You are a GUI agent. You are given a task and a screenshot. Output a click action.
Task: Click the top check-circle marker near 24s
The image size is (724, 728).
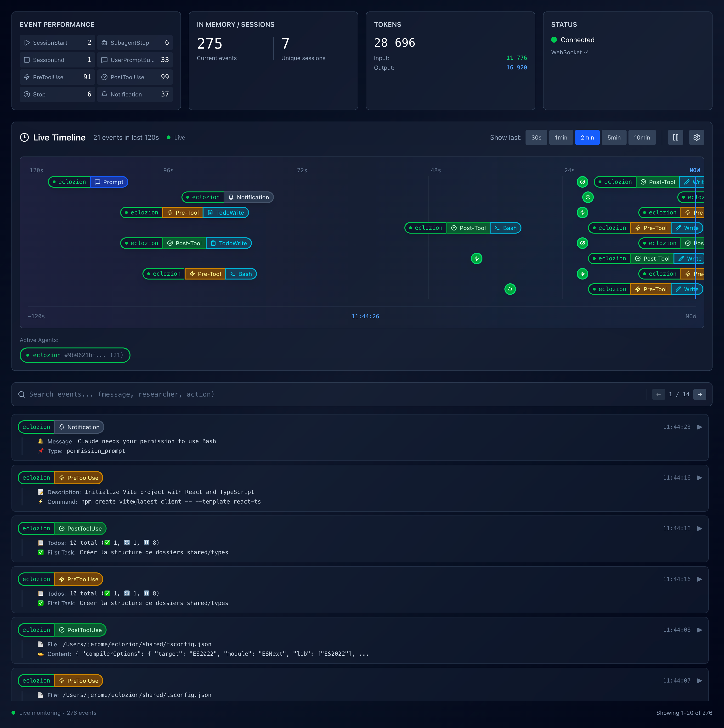[x=582, y=182]
